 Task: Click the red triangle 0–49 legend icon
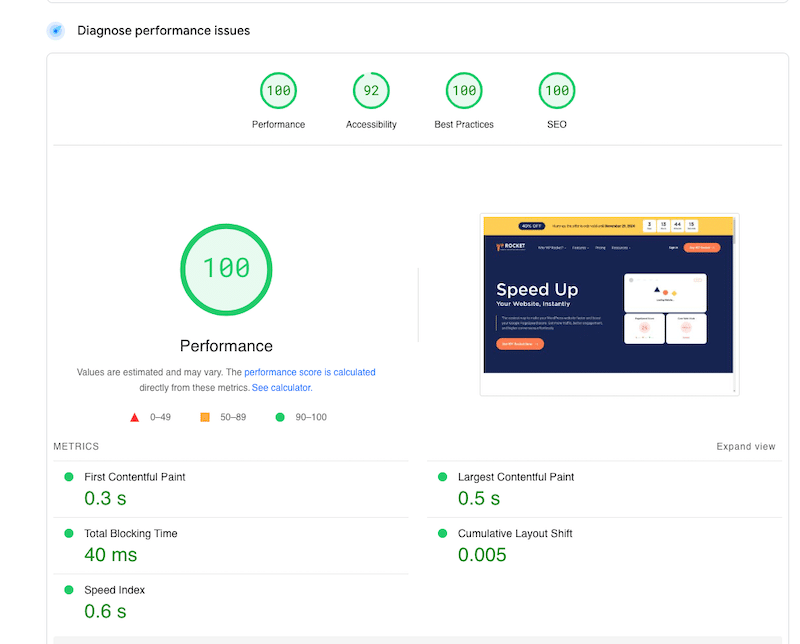click(135, 417)
